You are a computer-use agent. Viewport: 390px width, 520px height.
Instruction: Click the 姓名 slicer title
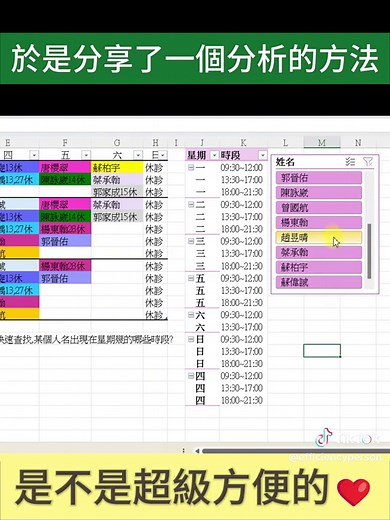coord(285,162)
